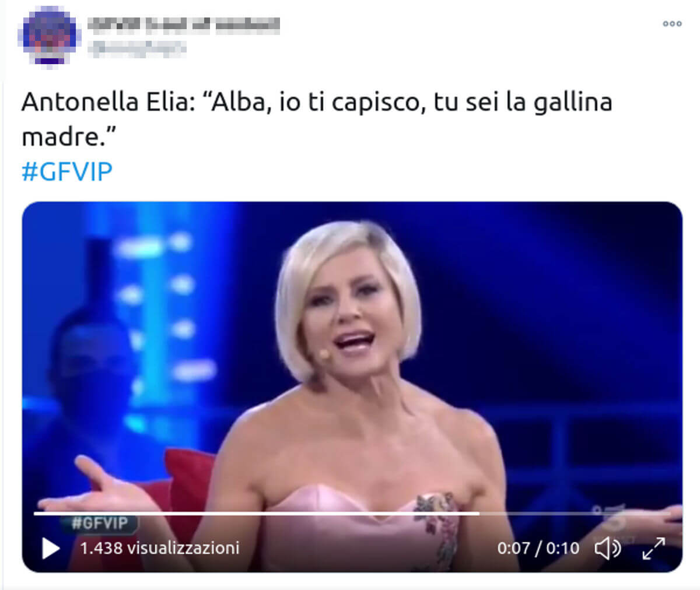Seek back to the start of progress bar
The width and height of the screenshot is (700, 590).
click(36, 514)
